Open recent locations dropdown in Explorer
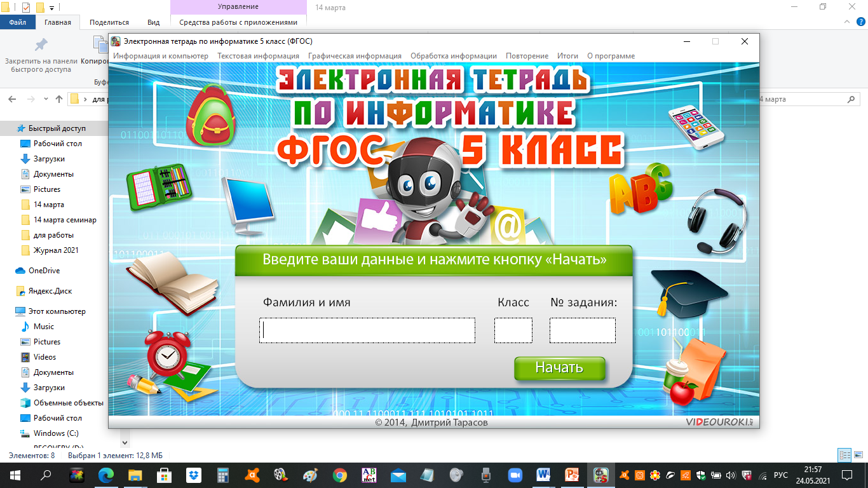Screen dimensions: 868x488 pyautogui.click(x=46, y=99)
